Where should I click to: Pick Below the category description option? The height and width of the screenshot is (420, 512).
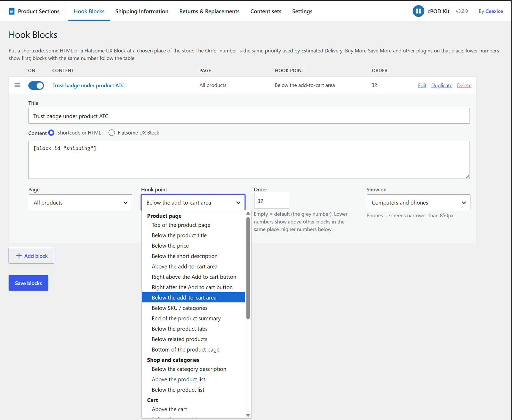193,369
